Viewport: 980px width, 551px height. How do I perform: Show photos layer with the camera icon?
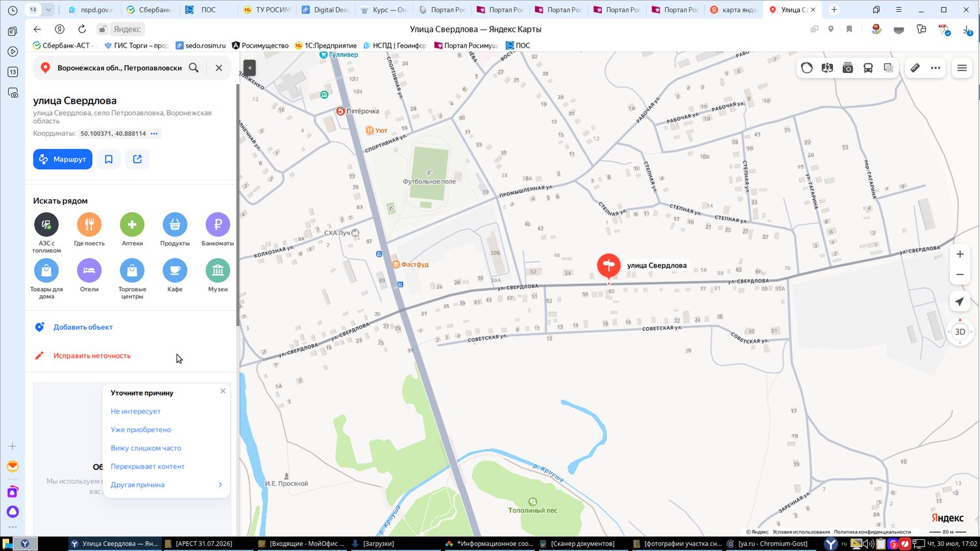coord(847,68)
